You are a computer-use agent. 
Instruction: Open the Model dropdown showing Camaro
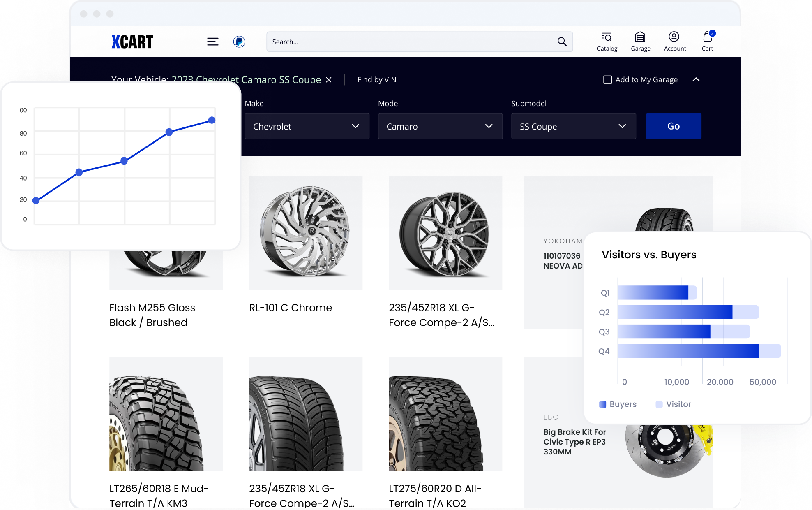coord(440,126)
